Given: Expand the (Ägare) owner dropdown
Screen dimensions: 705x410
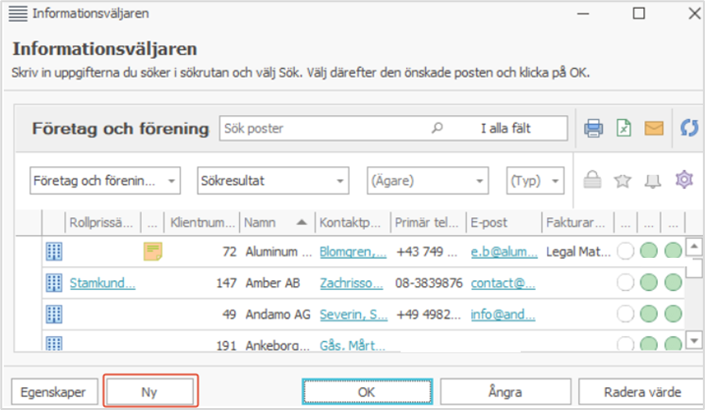Looking at the screenshot, I should tap(427, 181).
